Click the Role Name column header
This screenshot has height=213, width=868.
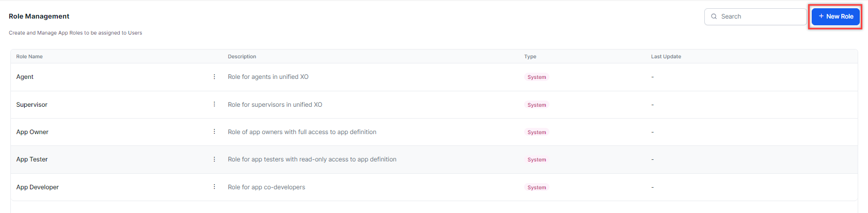tap(29, 57)
